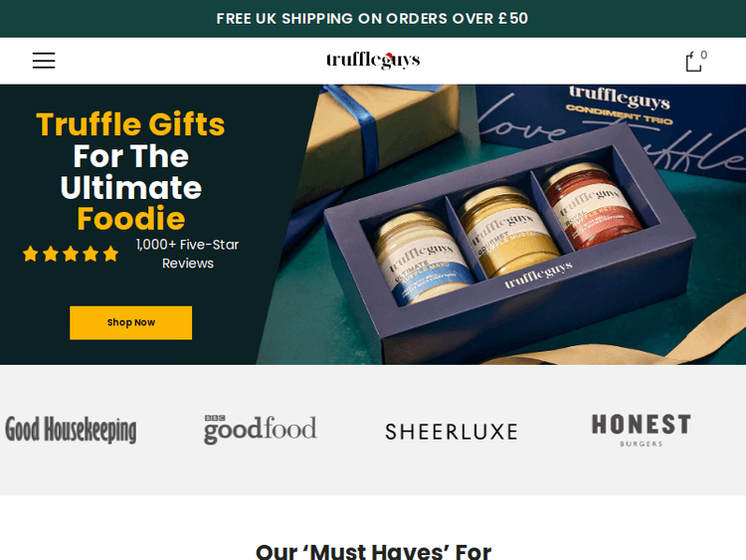
Task: Click the word Foodie in banner
Action: pos(131,219)
